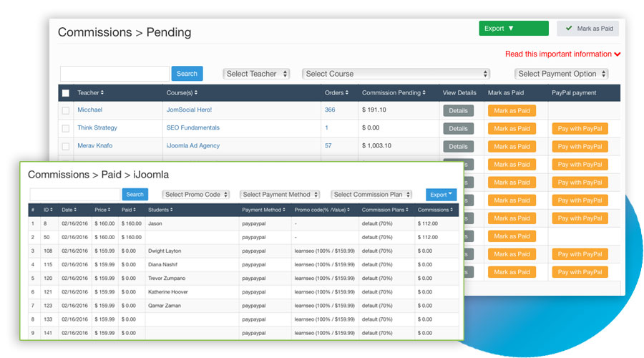The height and width of the screenshot is (358, 644).
Task: Click student name Trevor Zumpano
Action: coord(167,279)
